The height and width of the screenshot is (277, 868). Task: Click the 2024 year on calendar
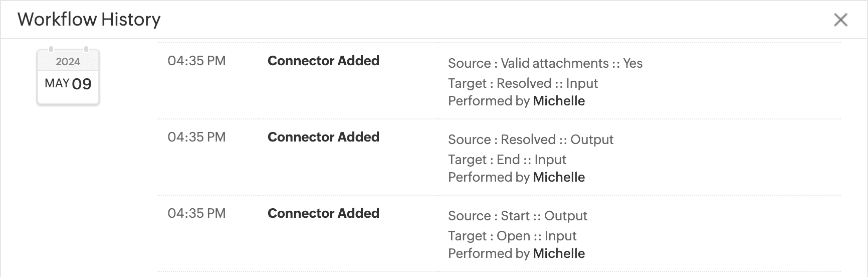click(68, 62)
